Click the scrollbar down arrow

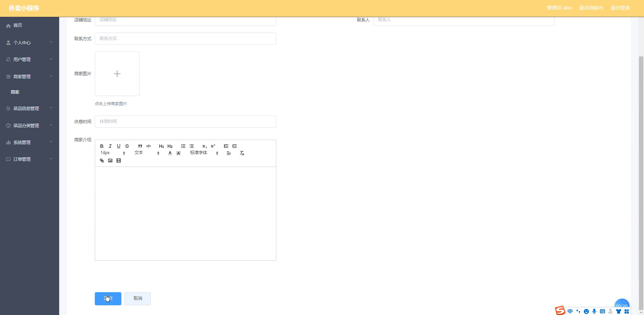641,312
